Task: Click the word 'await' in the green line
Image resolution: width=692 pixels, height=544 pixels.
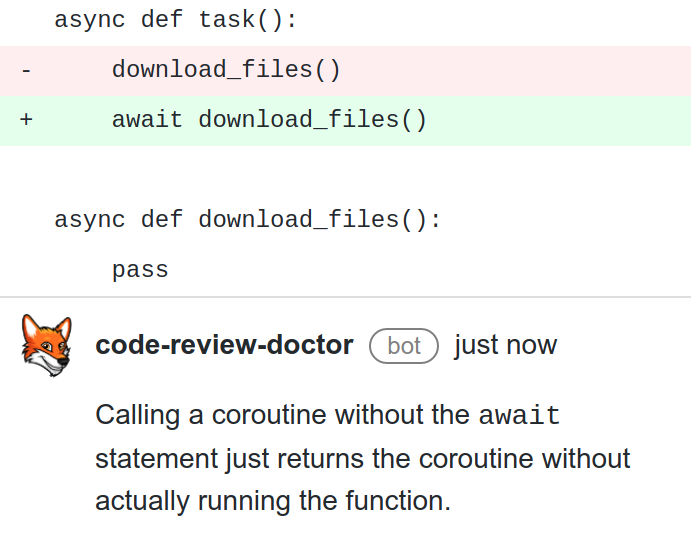Action: pyautogui.click(x=147, y=120)
